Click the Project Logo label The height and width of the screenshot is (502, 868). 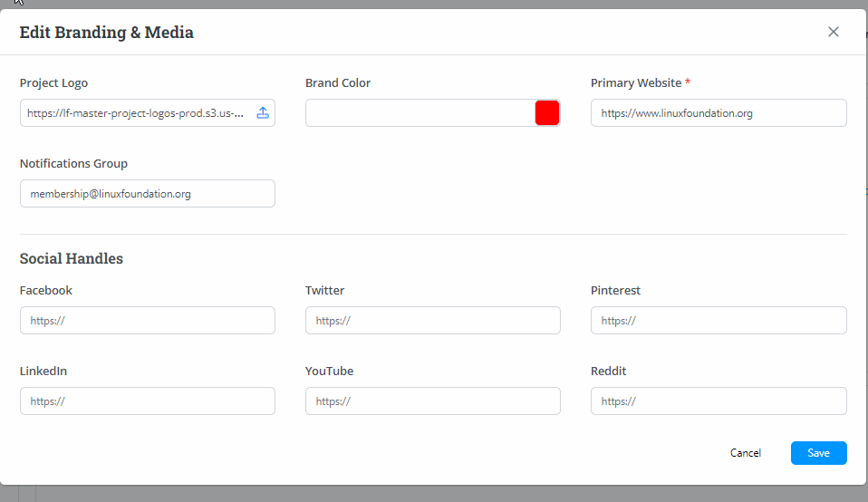(53, 83)
